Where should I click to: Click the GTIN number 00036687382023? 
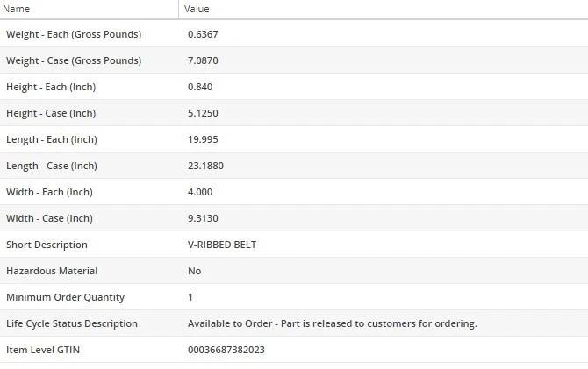226,350
